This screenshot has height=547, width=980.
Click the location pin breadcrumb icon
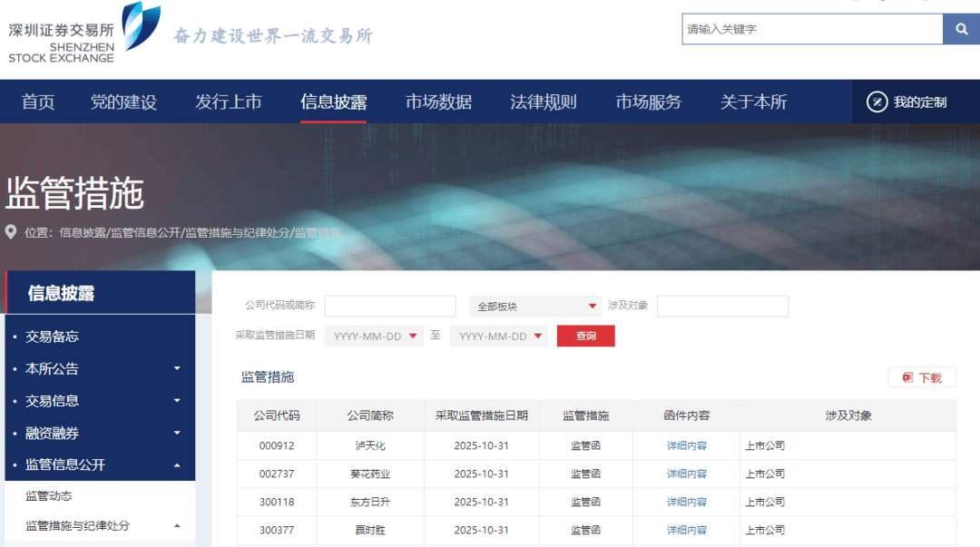[x=12, y=232]
